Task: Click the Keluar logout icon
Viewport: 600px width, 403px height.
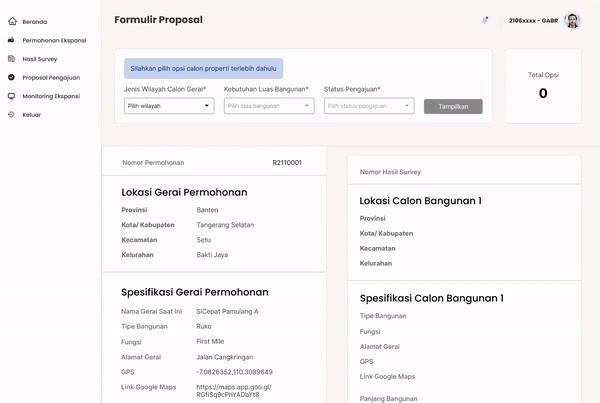Action: coord(11,114)
